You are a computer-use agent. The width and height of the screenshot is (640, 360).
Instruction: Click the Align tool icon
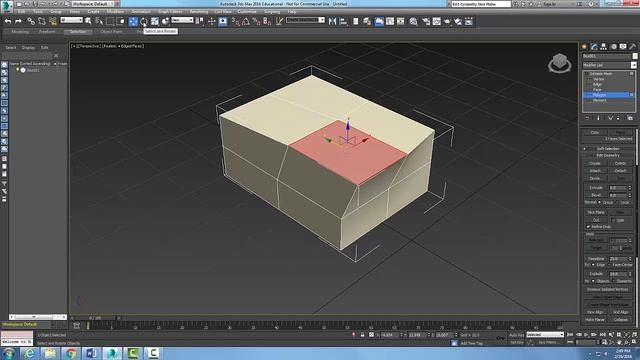343,21
